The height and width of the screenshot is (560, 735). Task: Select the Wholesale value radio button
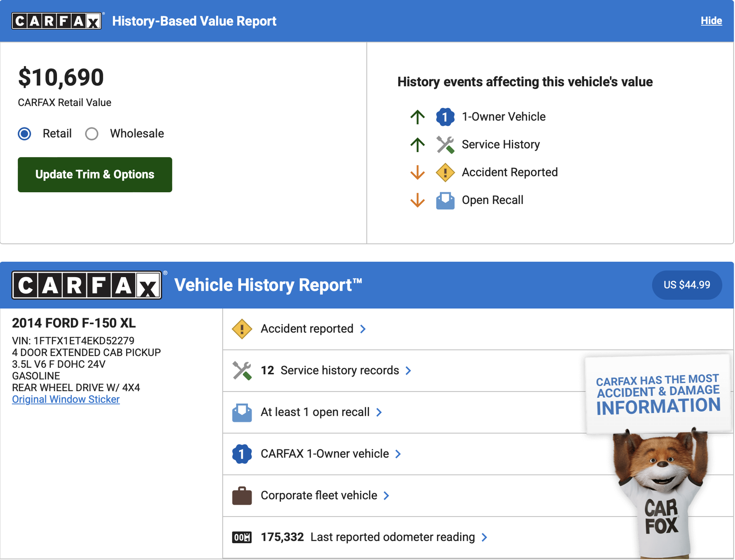tap(92, 134)
